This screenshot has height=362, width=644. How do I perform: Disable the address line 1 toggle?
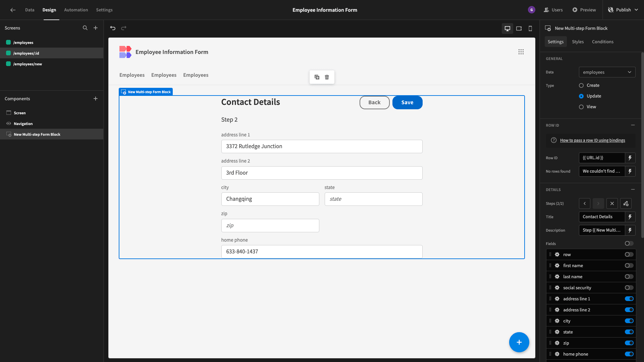tap(629, 299)
